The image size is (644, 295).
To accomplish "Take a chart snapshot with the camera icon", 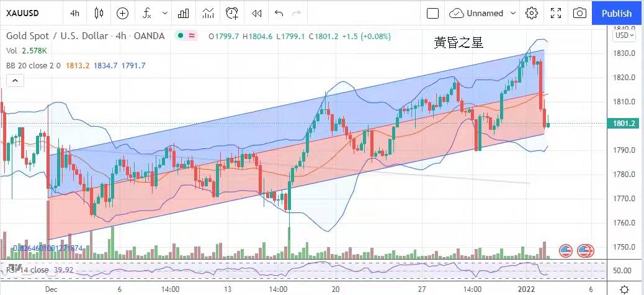I will pos(579,13).
